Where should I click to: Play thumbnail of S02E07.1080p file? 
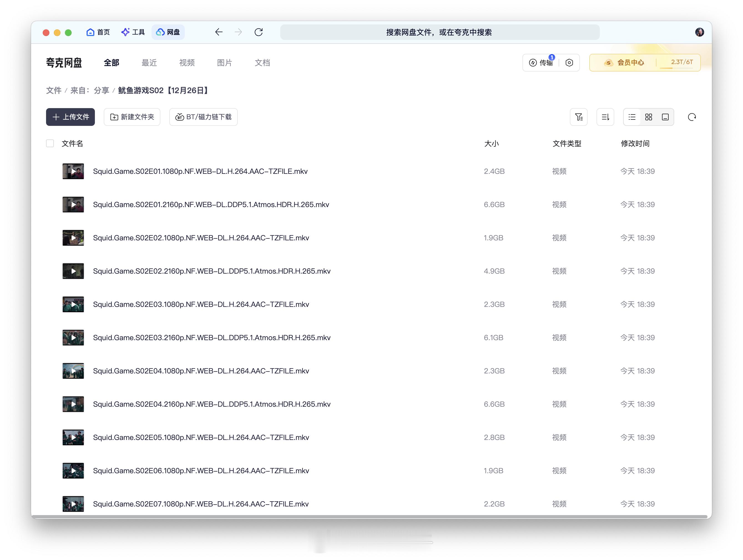point(73,504)
